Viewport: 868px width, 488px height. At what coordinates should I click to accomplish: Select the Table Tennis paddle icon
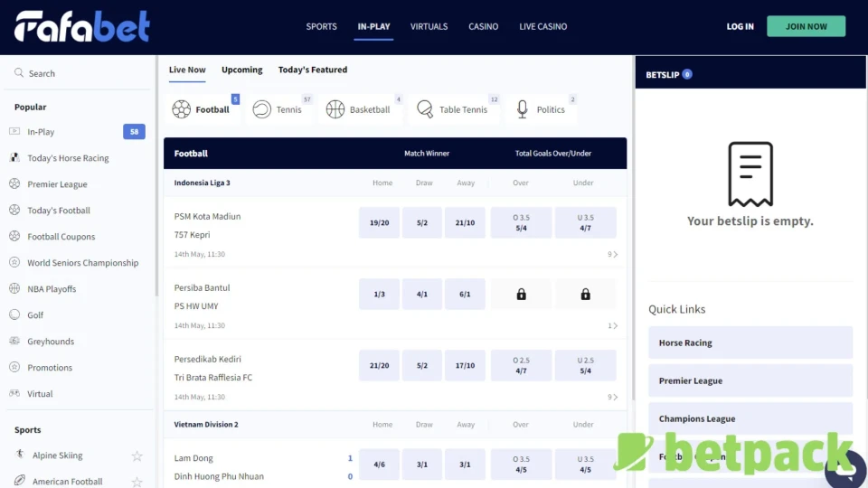tap(425, 109)
